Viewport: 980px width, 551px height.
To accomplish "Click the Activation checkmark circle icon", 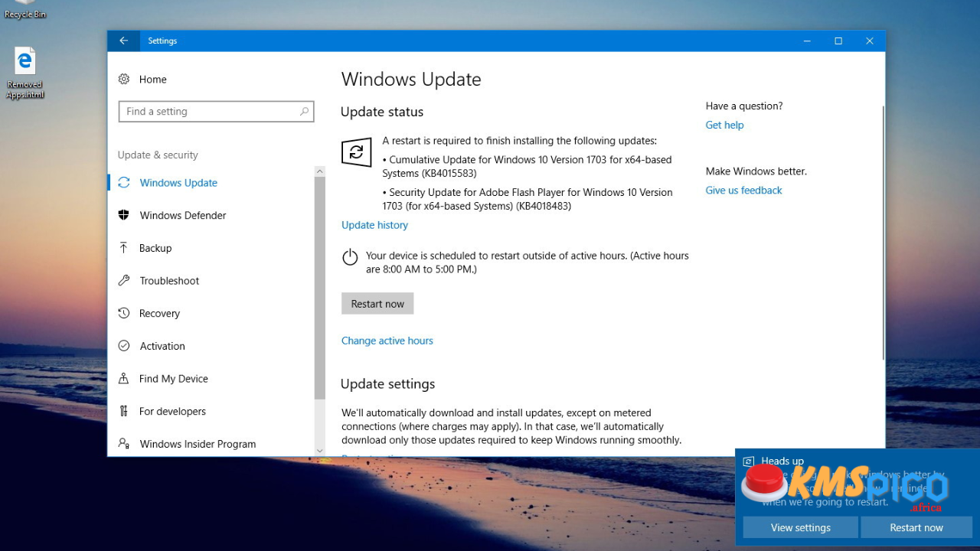I will click(x=124, y=346).
